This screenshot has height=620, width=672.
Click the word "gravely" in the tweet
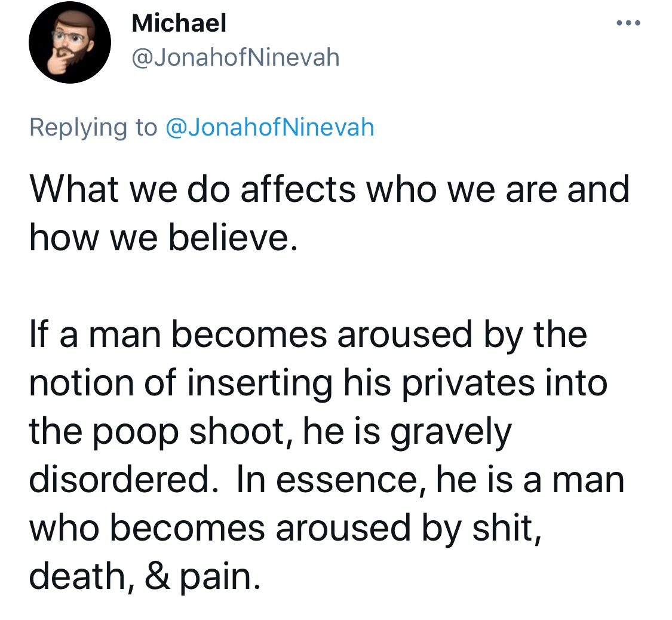point(451,433)
